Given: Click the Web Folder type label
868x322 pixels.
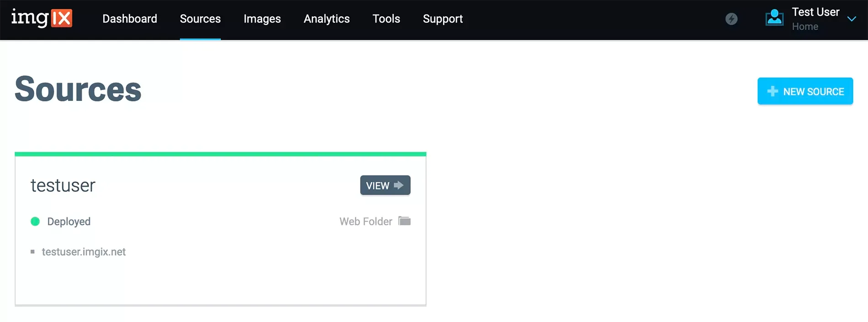Looking at the screenshot, I should coord(365,222).
